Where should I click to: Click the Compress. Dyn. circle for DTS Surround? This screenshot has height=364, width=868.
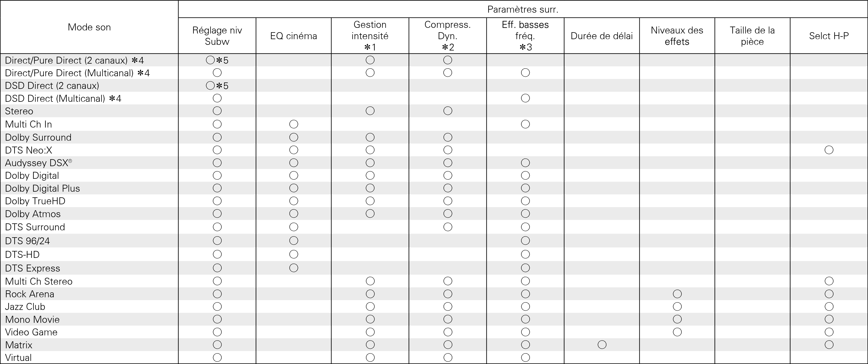(x=448, y=227)
